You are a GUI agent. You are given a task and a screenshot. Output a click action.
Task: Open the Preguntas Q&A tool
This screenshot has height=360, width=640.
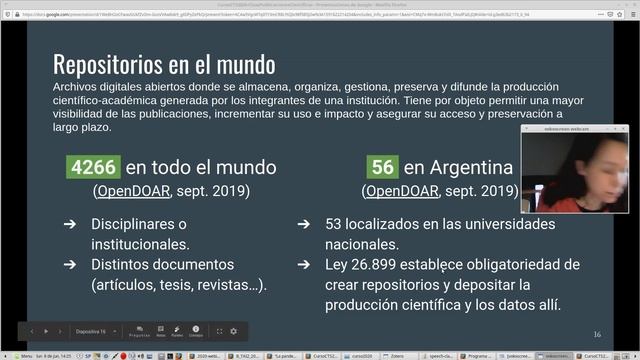pos(140,331)
